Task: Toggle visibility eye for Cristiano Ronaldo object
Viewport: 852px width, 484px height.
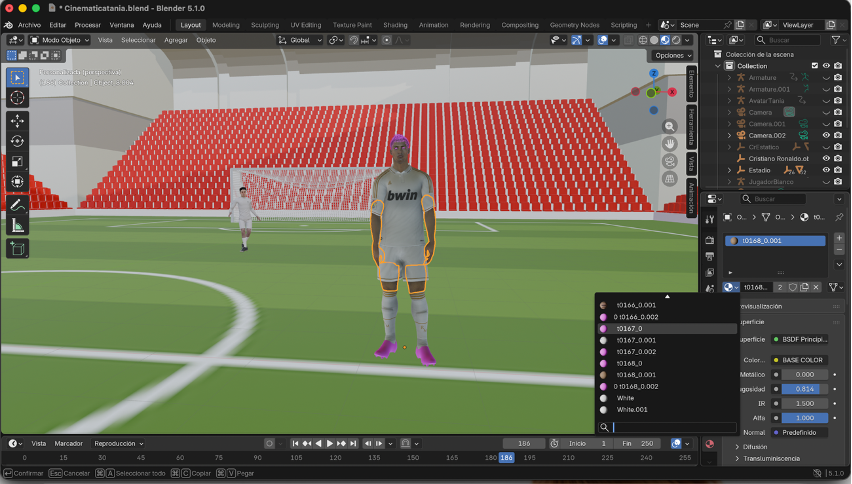Action: (x=826, y=158)
